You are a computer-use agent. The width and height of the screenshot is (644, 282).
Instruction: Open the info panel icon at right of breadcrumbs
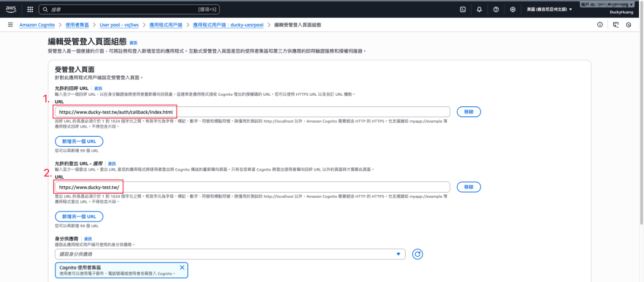(600, 25)
